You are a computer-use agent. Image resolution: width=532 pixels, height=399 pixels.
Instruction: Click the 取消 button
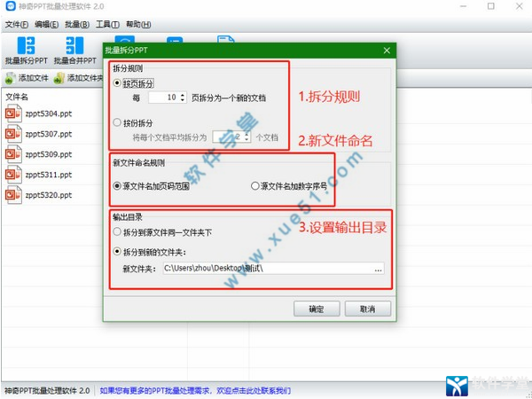pos(367,309)
